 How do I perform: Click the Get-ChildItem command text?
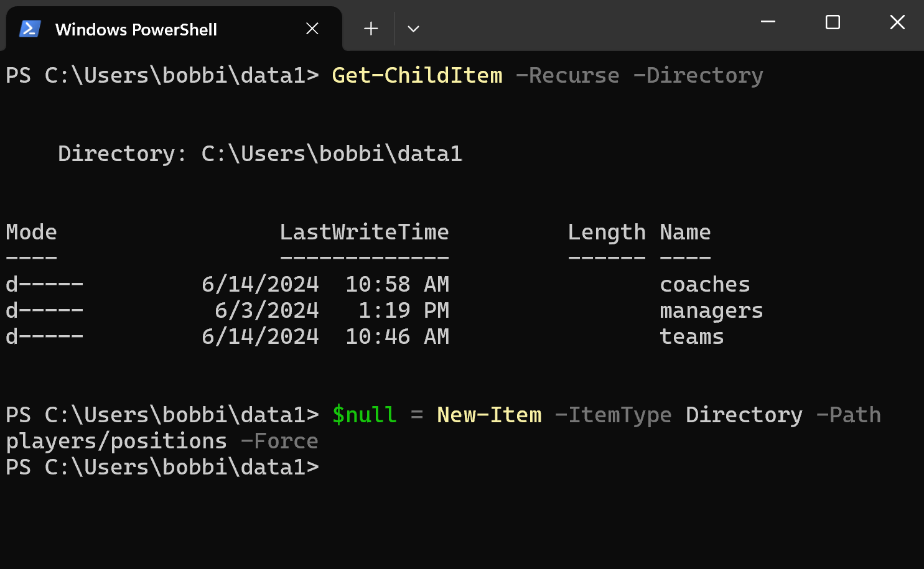[417, 76]
